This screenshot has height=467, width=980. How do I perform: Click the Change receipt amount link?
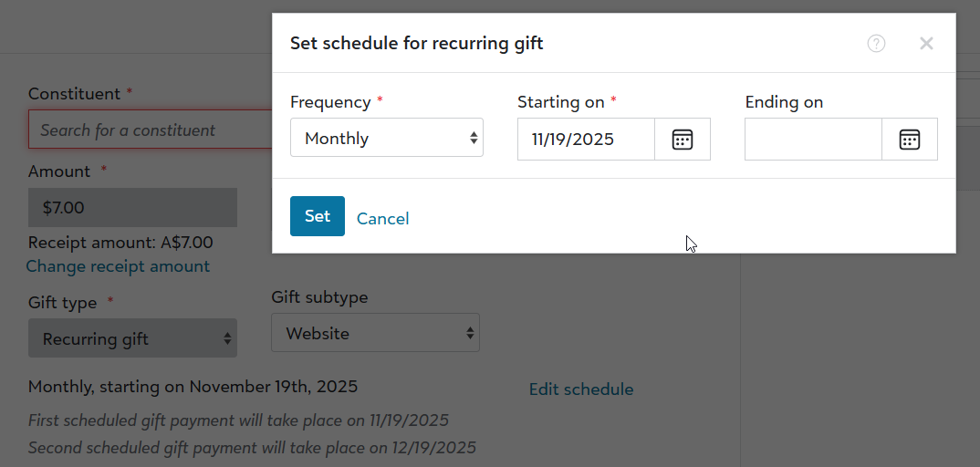tap(118, 266)
